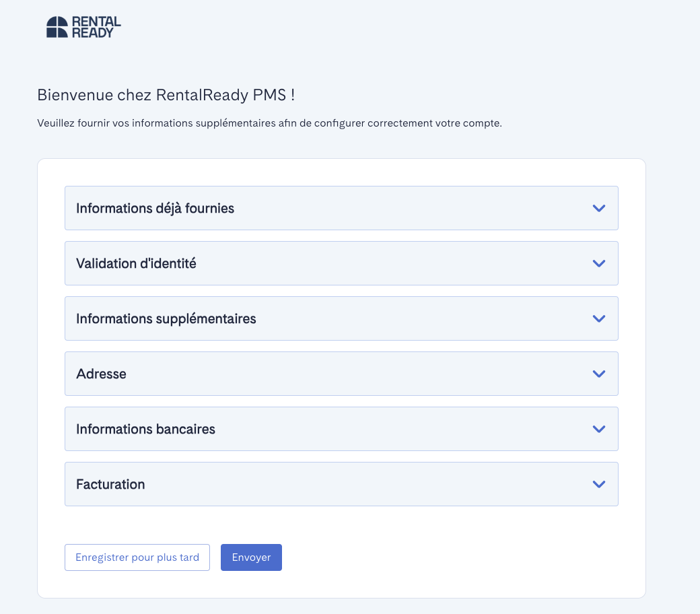700x614 pixels.
Task: Click Enregistrer pour plus tard button
Action: (x=137, y=557)
